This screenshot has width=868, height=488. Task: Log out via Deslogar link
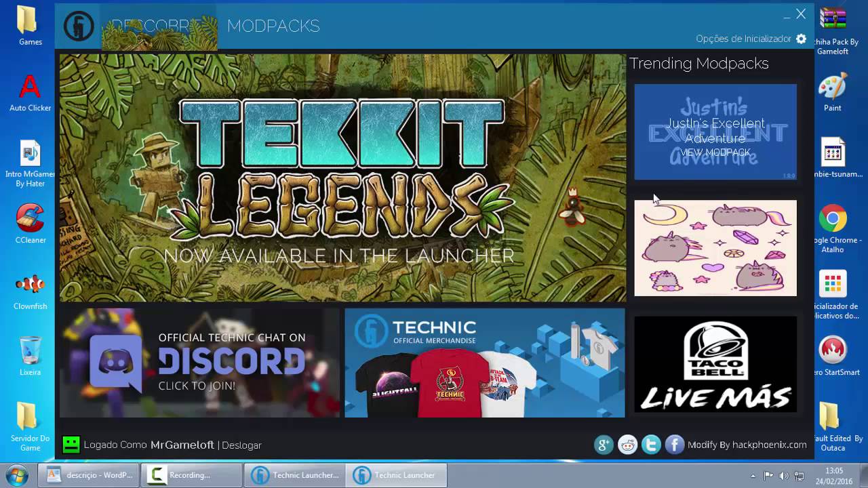(x=241, y=445)
